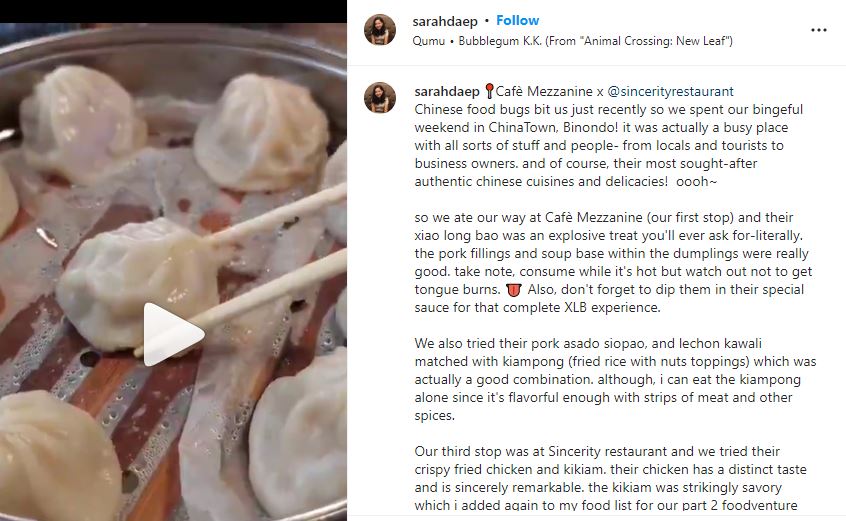
Task: Open sarahdaep's profile picture in post header
Action: point(380,30)
